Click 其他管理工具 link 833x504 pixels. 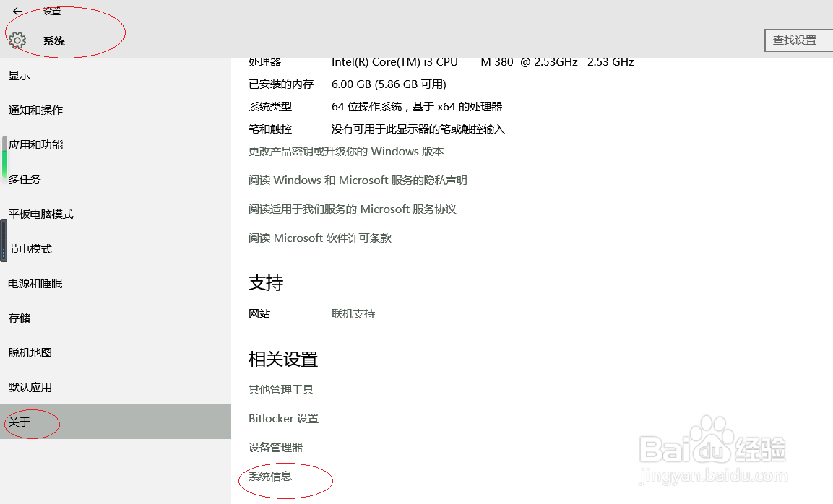pos(281,390)
